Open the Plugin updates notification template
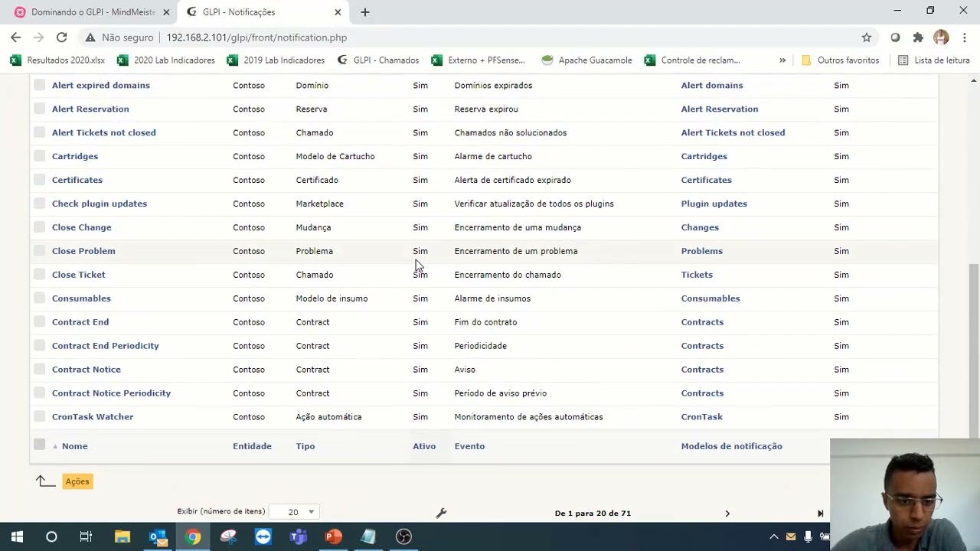Screen dimensions: 980x551 point(714,204)
